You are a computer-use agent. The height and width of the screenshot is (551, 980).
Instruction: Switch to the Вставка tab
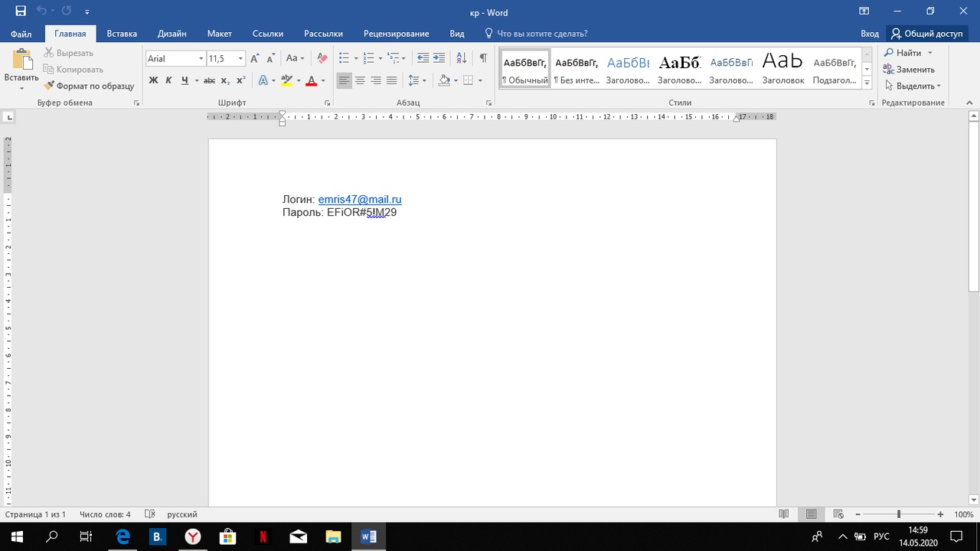(122, 34)
